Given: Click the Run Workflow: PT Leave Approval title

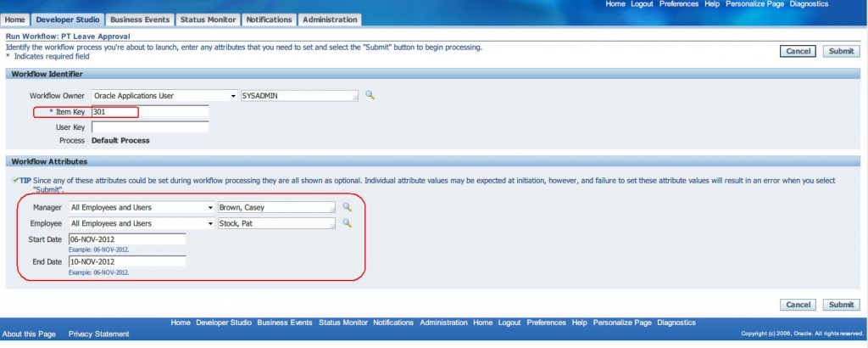Looking at the screenshot, I should (x=68, y=36).
